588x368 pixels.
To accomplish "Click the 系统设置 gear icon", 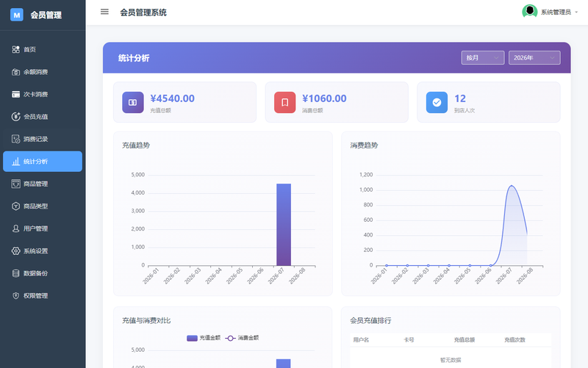I will [15, 251].
